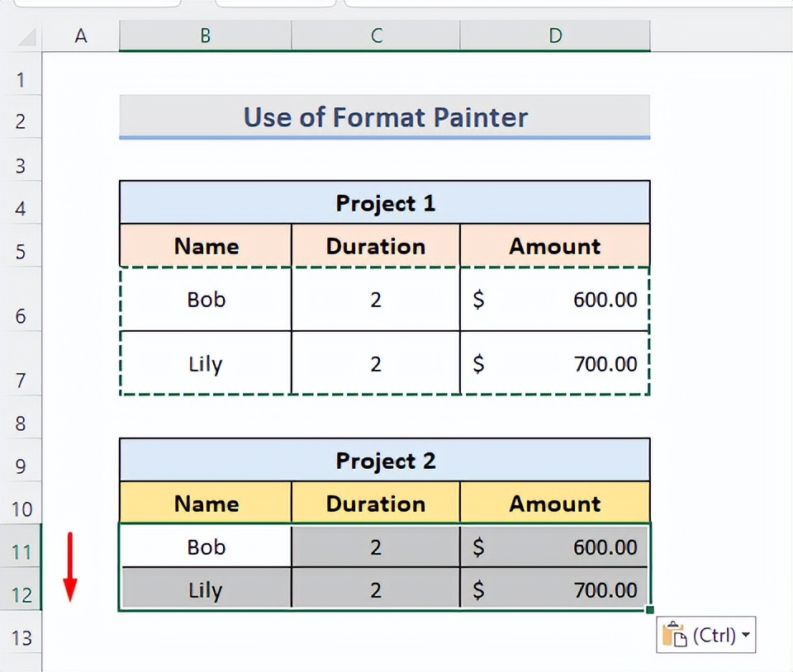Select 'Name' header in Project 2 table

coord(206,503)
